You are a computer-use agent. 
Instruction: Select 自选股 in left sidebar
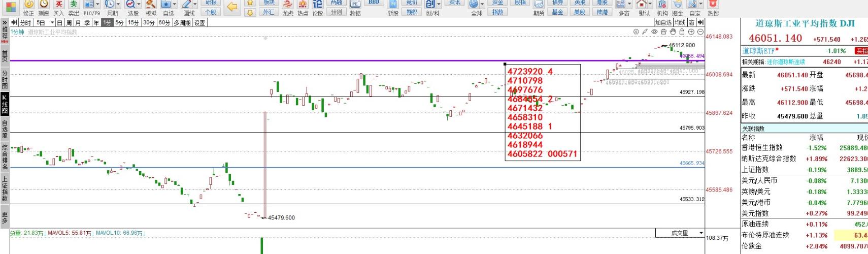coord(5,129)
